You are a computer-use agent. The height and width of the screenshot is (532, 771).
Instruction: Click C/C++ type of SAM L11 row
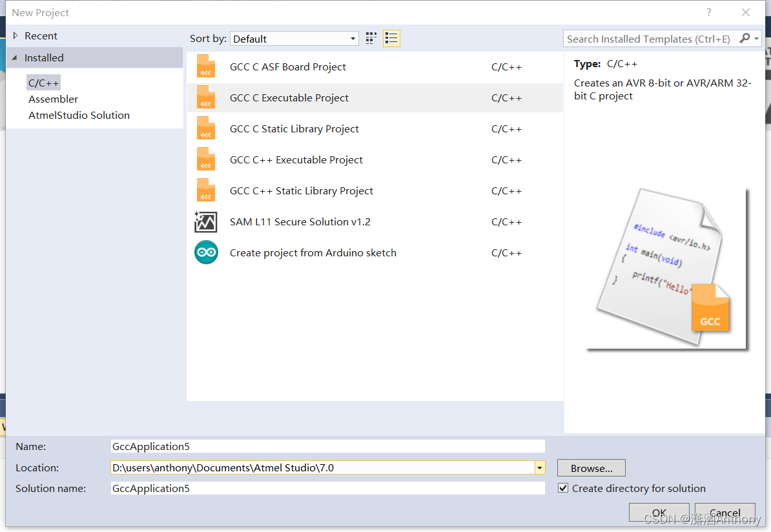click(506, 221)
